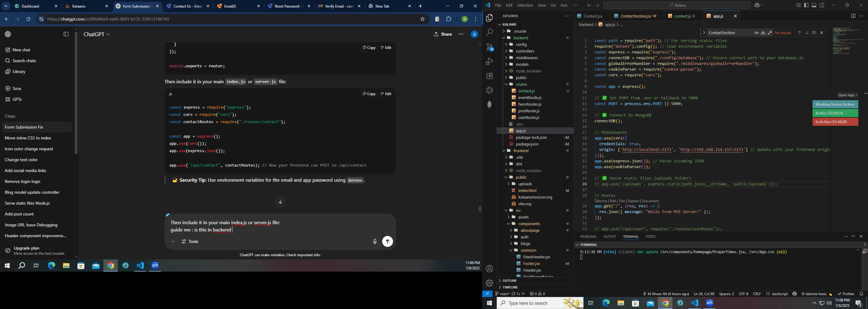Viewport: 868px width, 309px height.
Task: Toggle secondary sidebar layout button in VS Code
Action: click(x=822, y=5)
